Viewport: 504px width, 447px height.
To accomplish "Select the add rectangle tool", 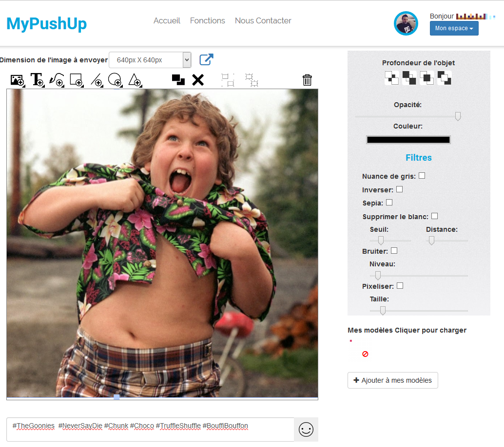I will [x=77, y=80].
